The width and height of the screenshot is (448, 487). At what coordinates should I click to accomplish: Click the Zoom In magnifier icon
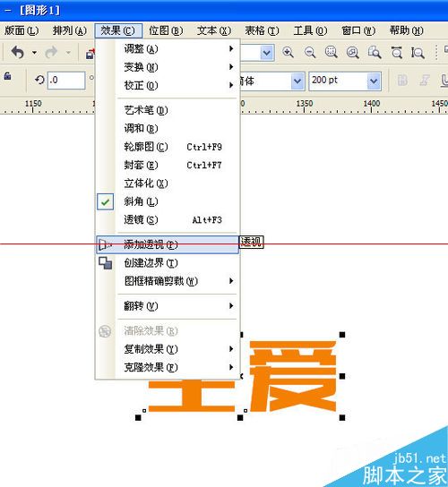(x=288, y=52)
